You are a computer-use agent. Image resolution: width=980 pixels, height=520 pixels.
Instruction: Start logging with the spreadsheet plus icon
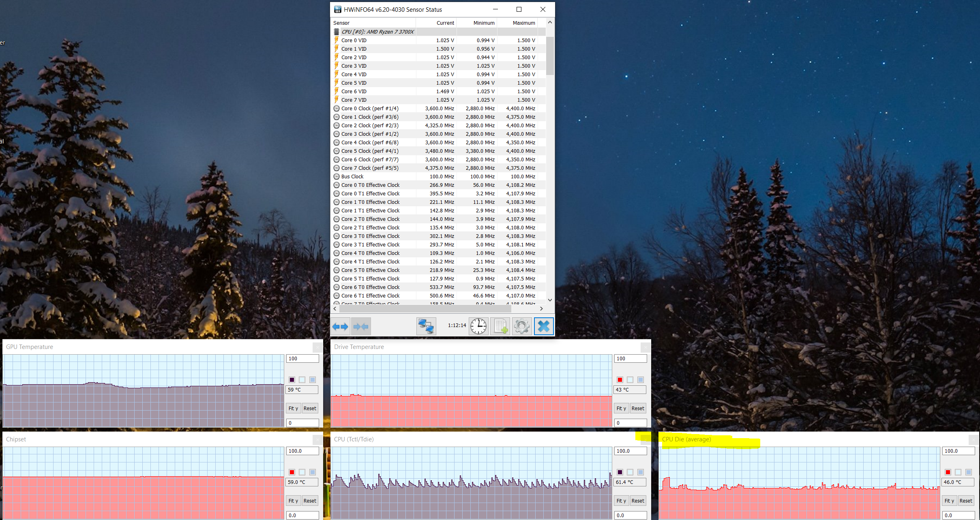[x=500, y=326]
